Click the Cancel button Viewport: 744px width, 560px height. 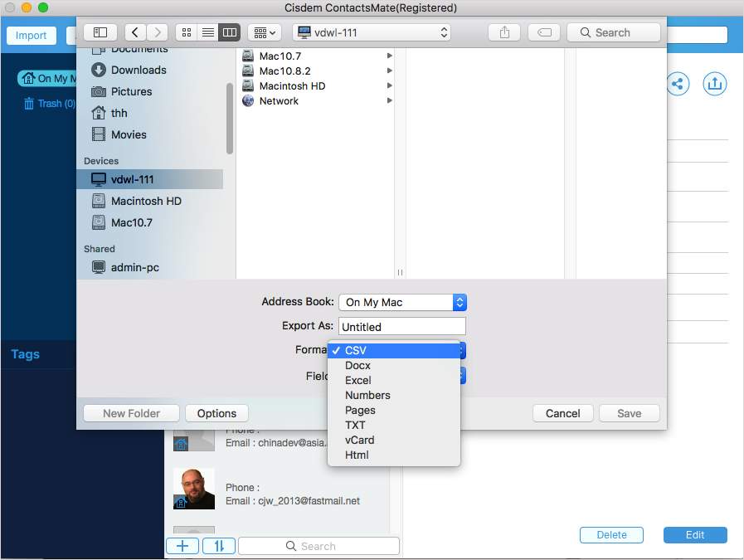coord(562,413)
